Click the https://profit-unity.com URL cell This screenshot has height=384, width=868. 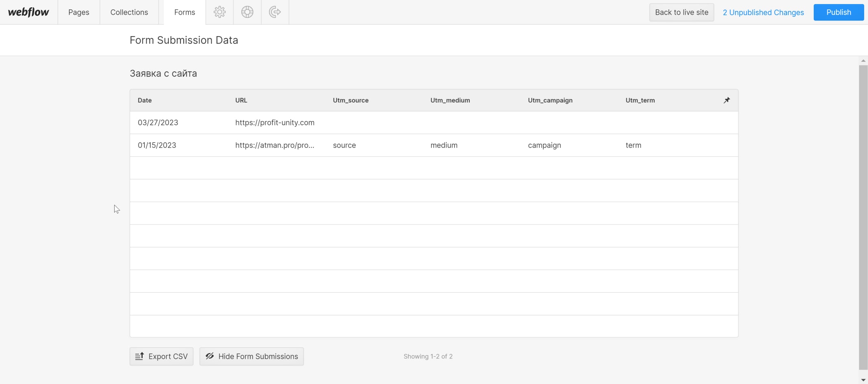[275, 122]
